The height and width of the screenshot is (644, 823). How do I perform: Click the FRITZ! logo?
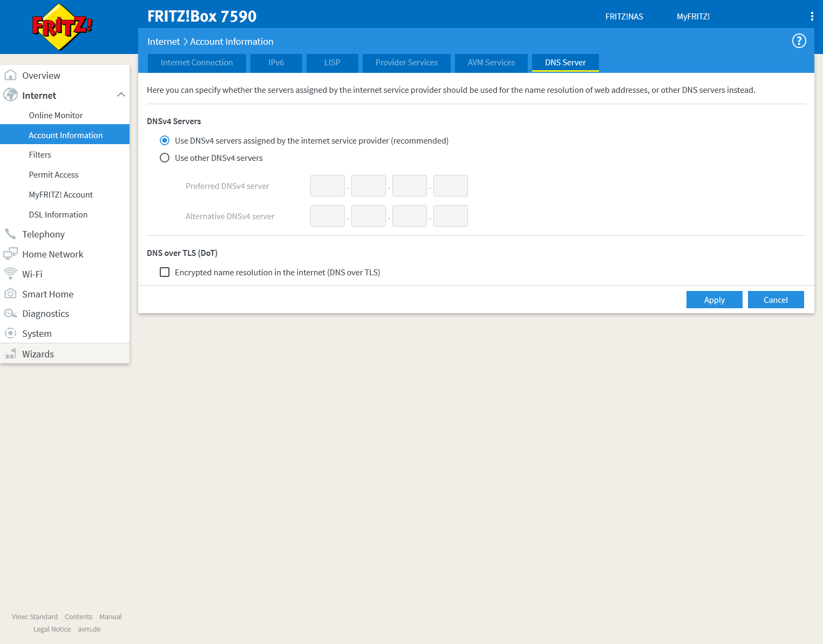[63, 26]
